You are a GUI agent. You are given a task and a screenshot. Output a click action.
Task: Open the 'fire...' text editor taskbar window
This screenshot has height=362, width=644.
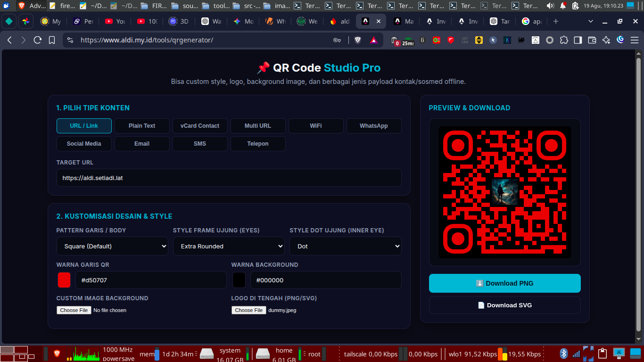click(63, 6)
